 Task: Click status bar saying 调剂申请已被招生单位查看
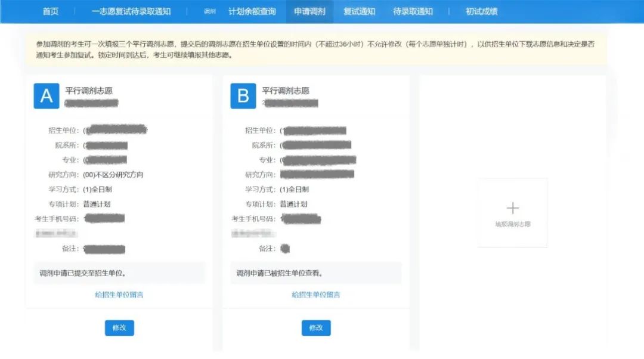(315, 273)
